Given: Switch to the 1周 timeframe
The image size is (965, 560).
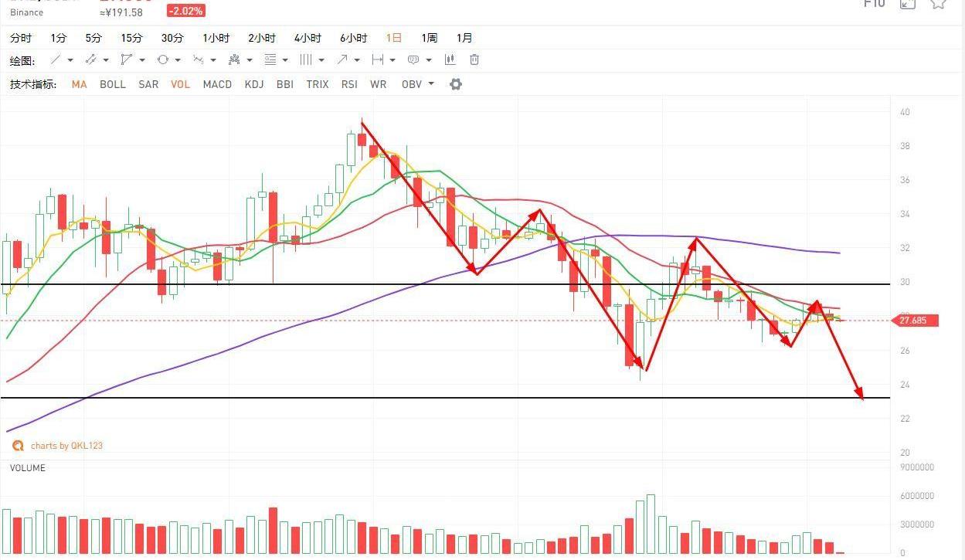Looking at the screenshot, I should (429, 38).
